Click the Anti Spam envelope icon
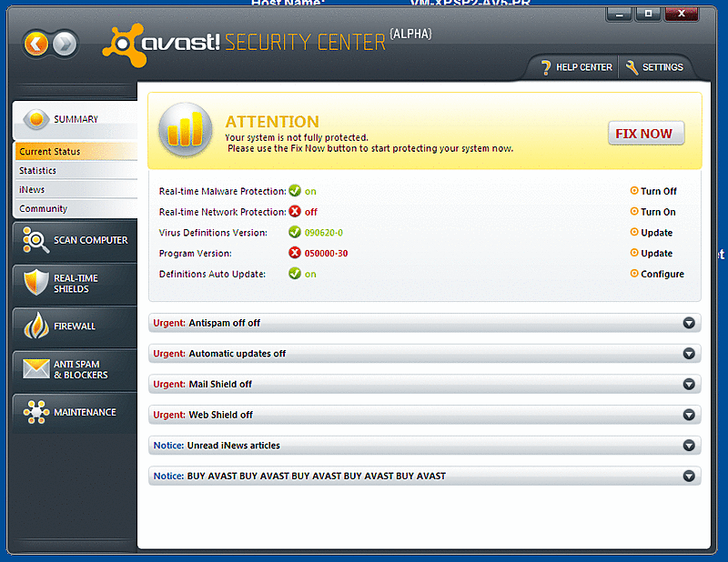This screenshot has width=728, height=562. [36, 368]
